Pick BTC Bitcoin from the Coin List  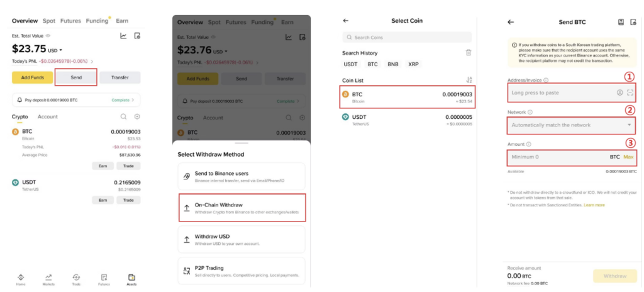point(408,97)
